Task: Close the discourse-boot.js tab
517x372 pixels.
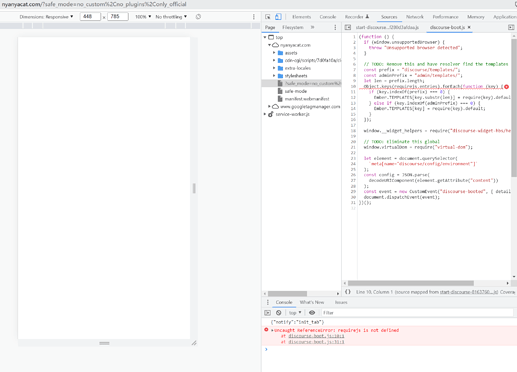Action: pyautogui.click(x=469, y=27)
